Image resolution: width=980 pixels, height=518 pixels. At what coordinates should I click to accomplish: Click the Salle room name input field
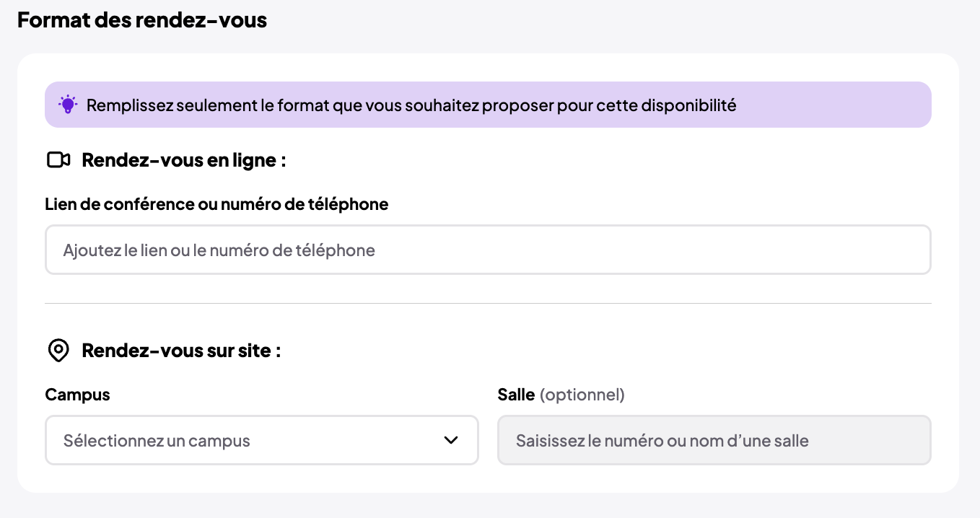(714, 440)
